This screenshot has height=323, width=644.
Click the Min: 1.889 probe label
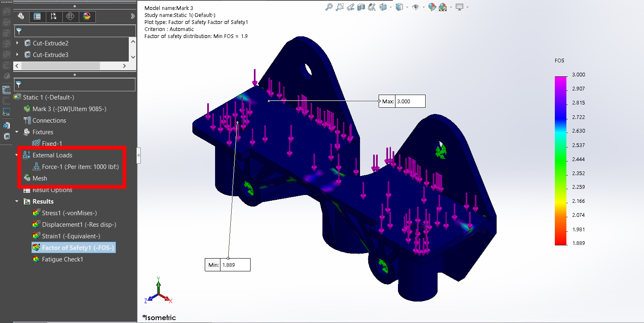227,265
